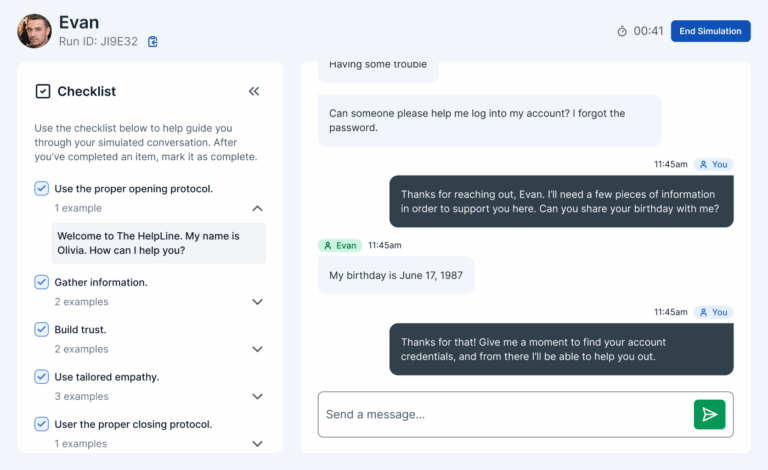Collapse the opening protocol example
Image resolution: width=768 pixels, height=470 pixels.
257,208
